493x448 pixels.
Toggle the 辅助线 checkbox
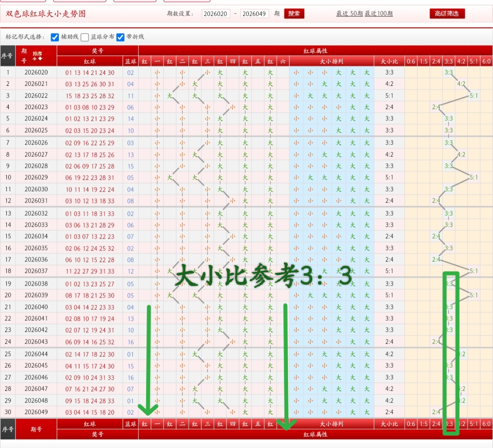(55, 37)
